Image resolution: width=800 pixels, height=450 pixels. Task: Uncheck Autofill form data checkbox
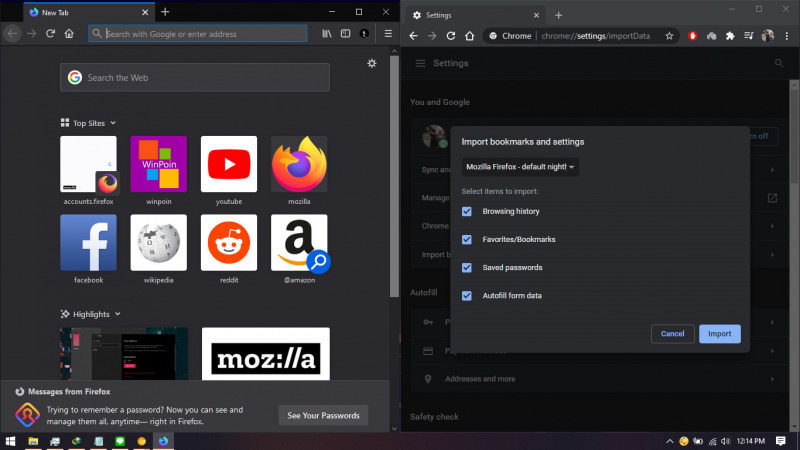pos(467,295)
